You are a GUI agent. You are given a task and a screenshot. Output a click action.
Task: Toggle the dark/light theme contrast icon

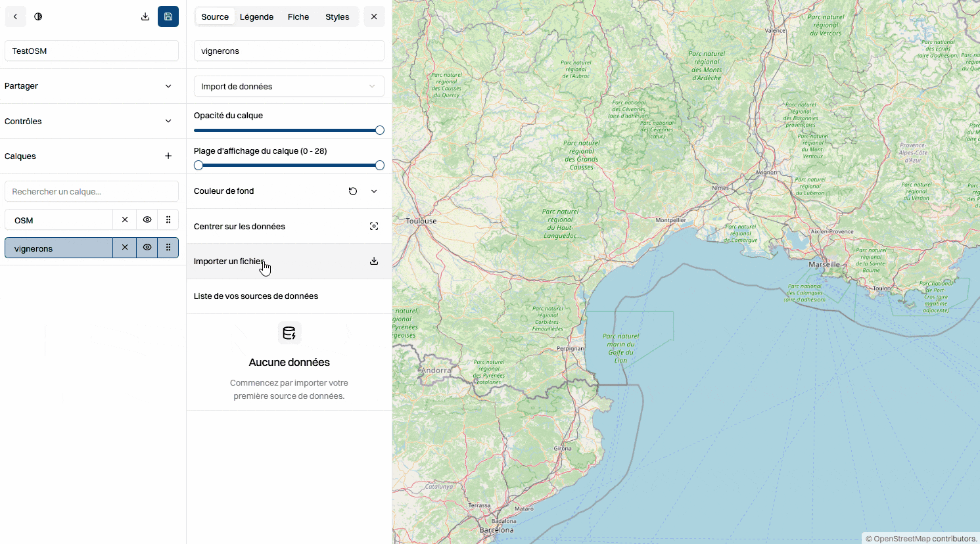[38, 16]
